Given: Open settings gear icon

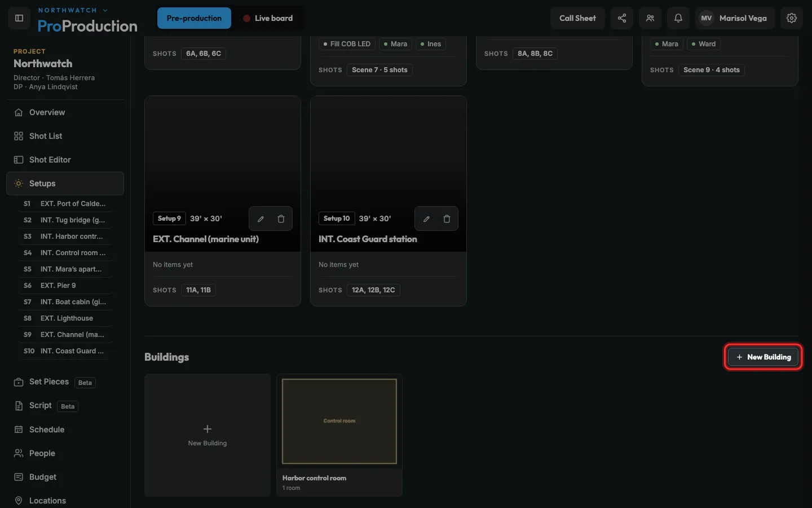Looking at the screenshot, I should pyautogui.click(x=792, y=18).
